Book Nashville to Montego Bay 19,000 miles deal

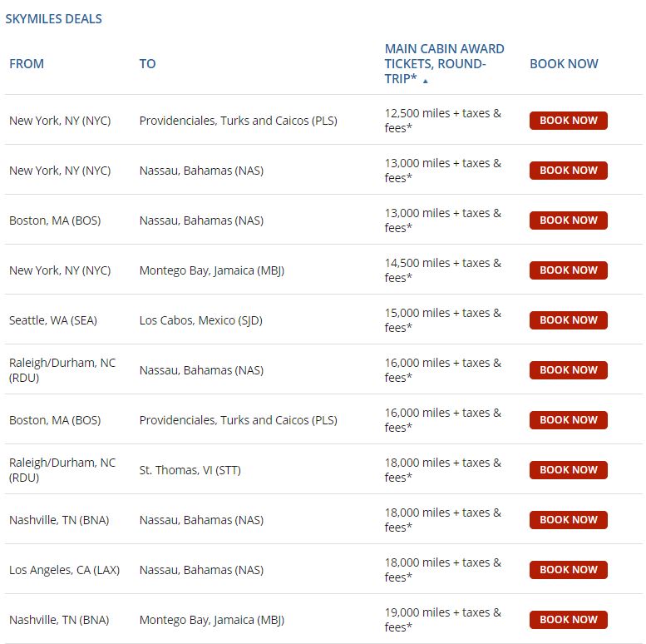click(x=569, y=620)
